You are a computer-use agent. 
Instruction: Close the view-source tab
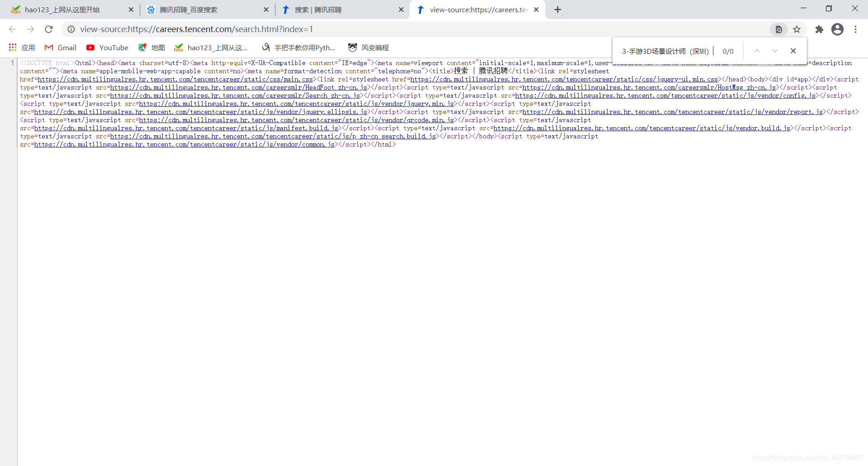pos(536,10)
